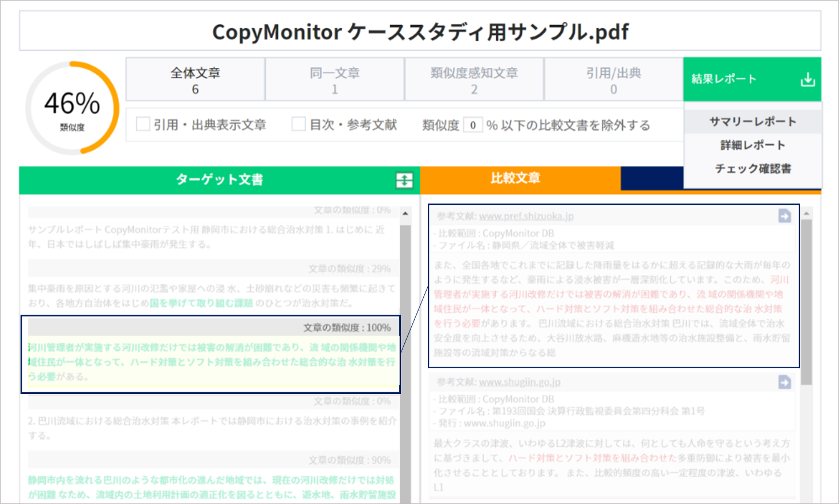839x504 pixels.
Task: Switch to the 全体文章 tab
Action: pos(195,80)
